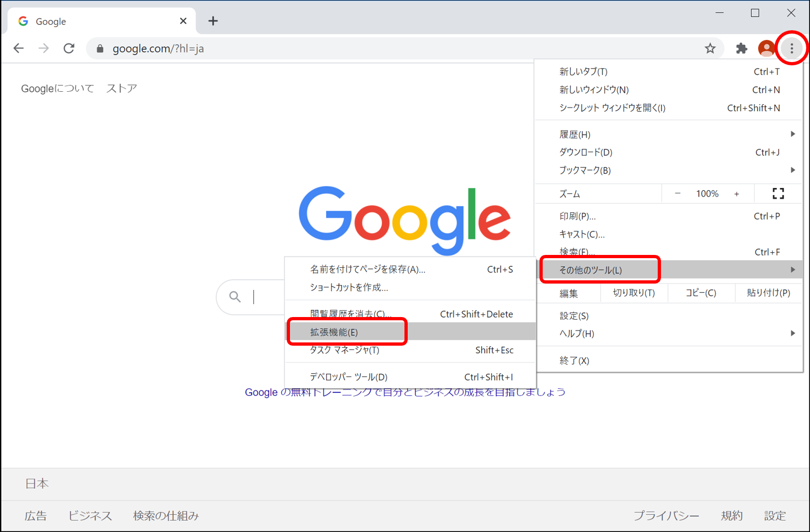
Task: Click the Google の無料トレーニング promo link
Action: pyautogui.click(x=405, y=392)
